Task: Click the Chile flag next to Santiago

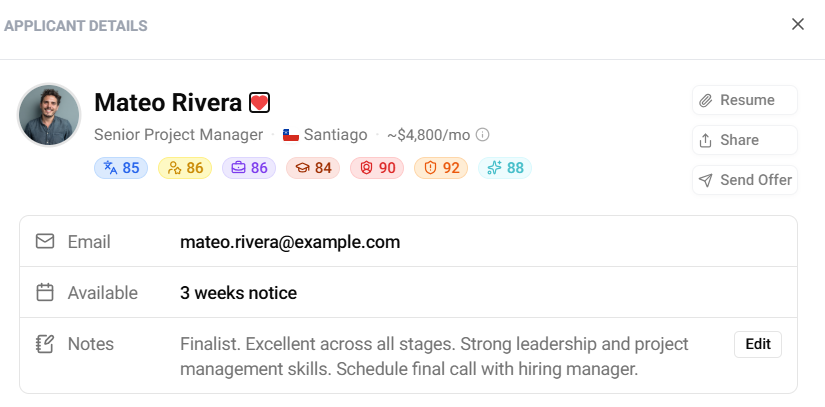Action: click(291, 135)
